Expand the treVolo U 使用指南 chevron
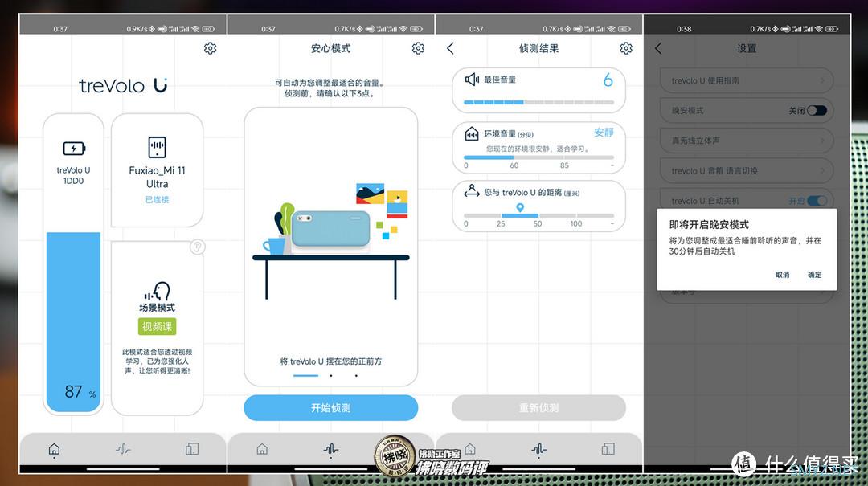Image resolution: width=868 pixels, height=486 pixels. click(x=823, y=80)
